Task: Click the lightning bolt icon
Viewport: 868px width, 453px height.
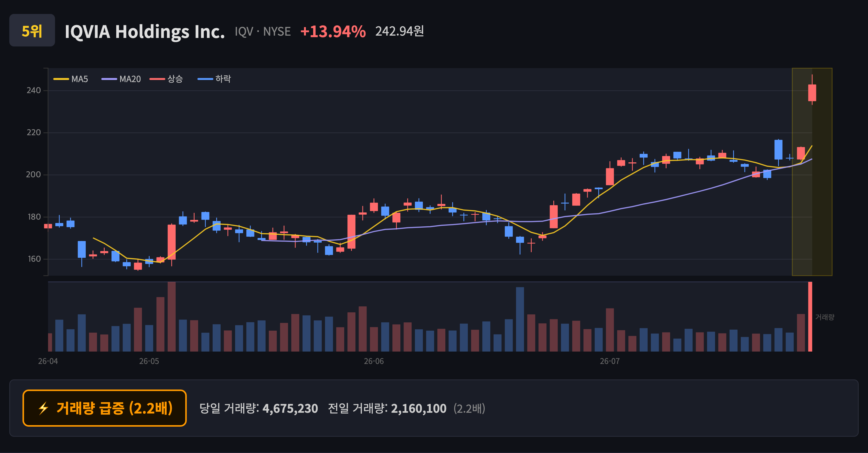Action: click(x=43, y=409)
